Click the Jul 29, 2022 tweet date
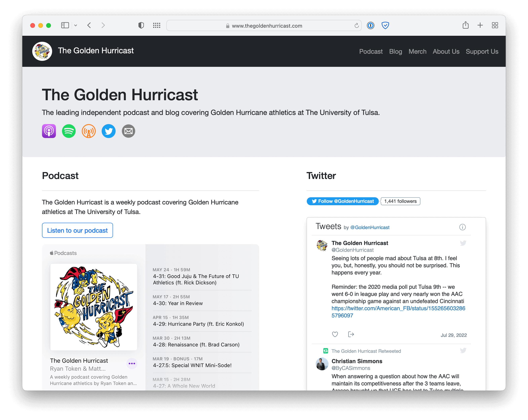This screenshot has width=528, height=420. coord(454,335)
